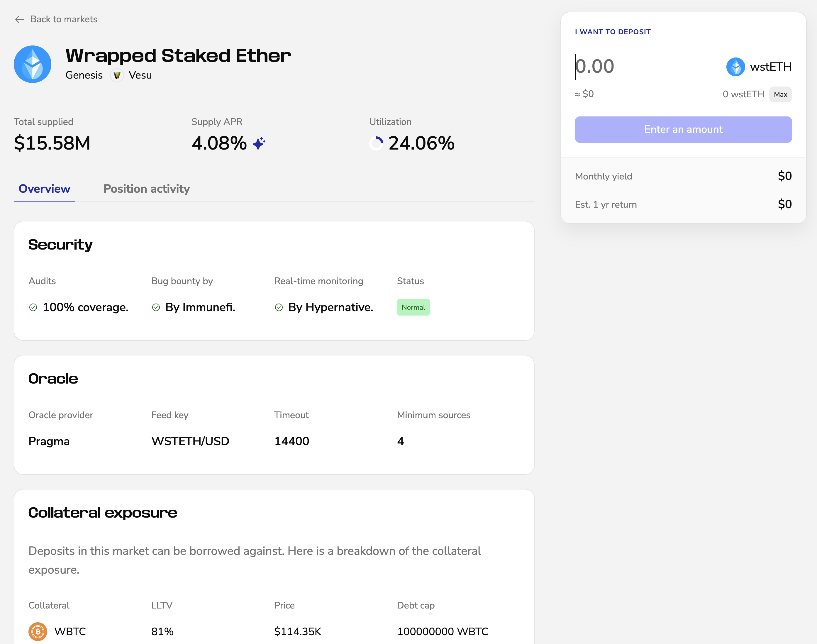This screenshot has height=644, width=817.
Task: Click the sparkle icon beside Supply APR
Action: [259, 143]
